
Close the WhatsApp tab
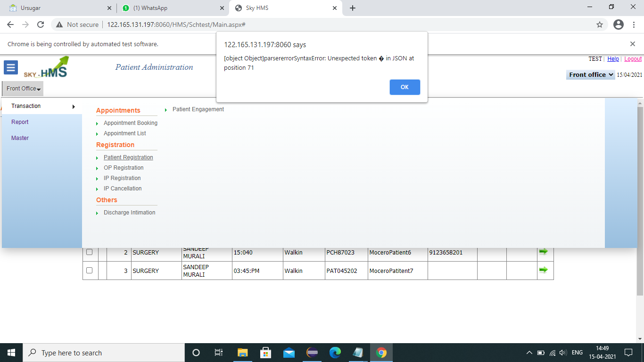click(222, 8)
